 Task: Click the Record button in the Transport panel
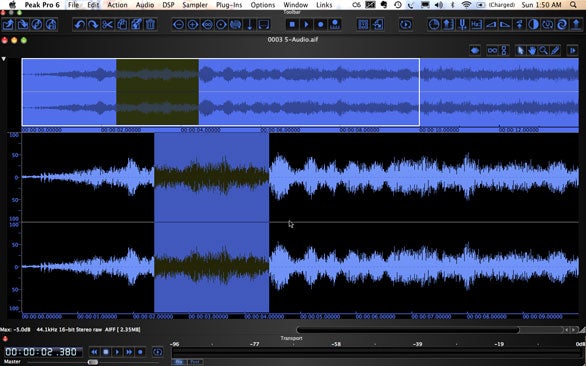(140, 352)
